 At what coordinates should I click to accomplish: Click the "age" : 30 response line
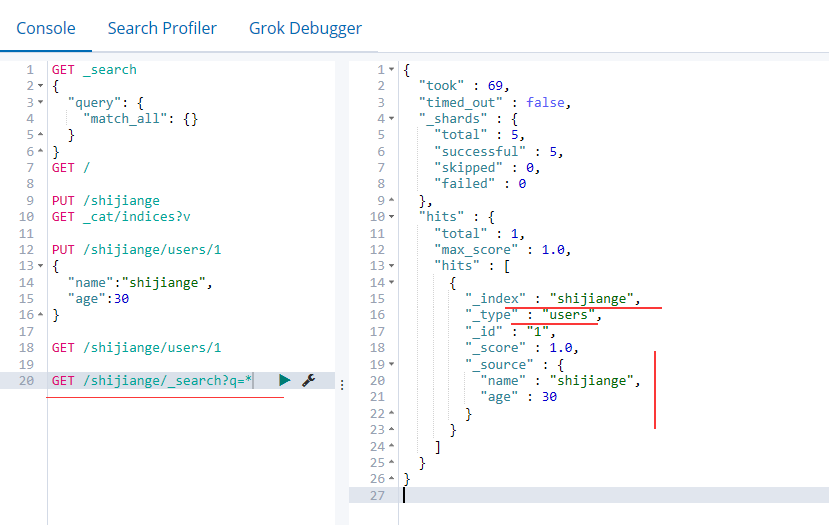(519, 397)
